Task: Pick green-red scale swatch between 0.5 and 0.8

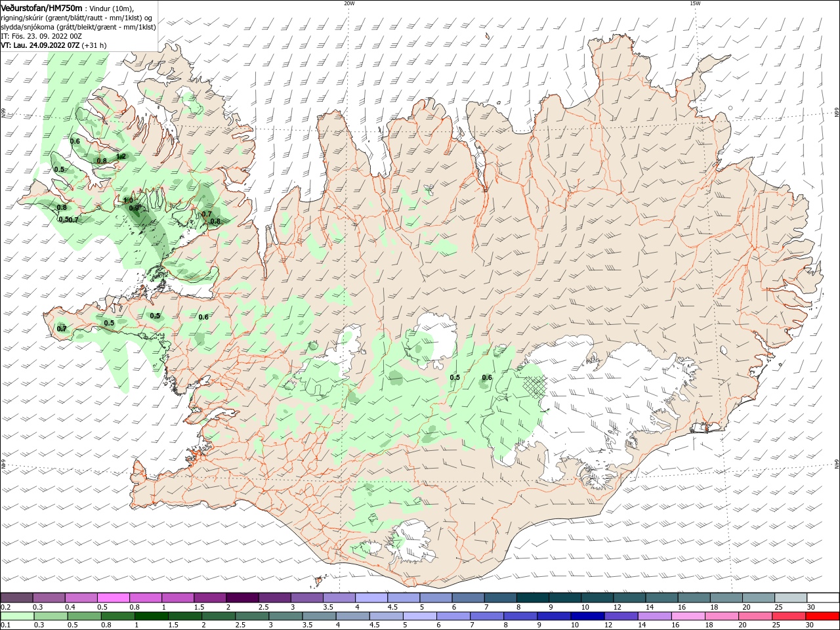Action: (83, 616)
